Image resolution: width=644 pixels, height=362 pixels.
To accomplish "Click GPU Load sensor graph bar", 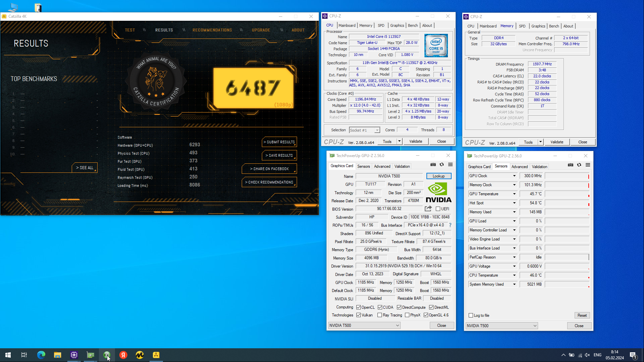I will (x=567, y=221).
